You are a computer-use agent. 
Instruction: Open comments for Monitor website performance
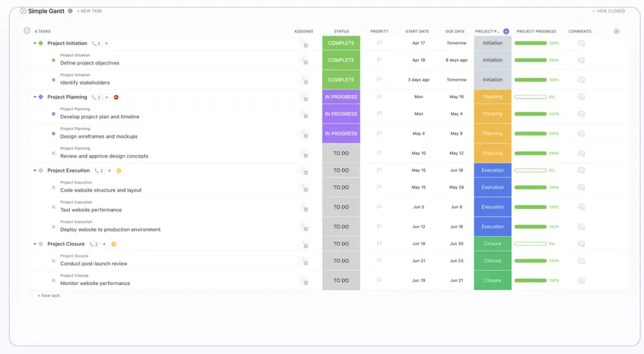581,281
